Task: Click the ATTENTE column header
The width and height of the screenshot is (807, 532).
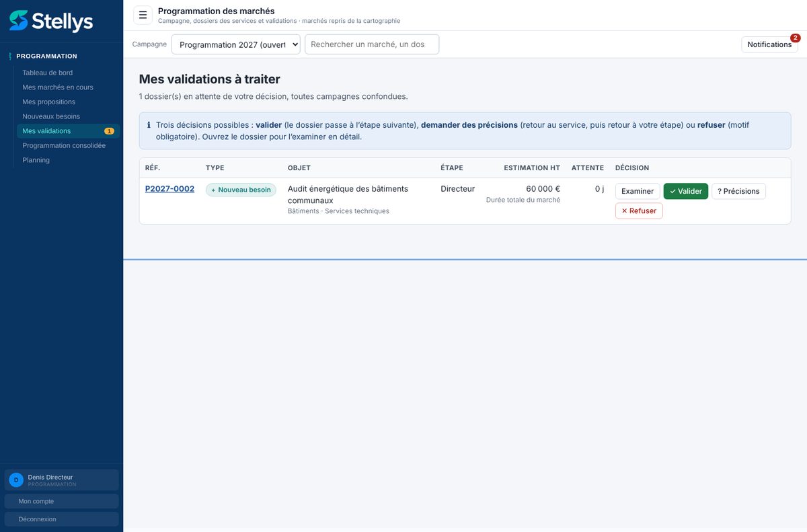Action: tap(588, 168)
